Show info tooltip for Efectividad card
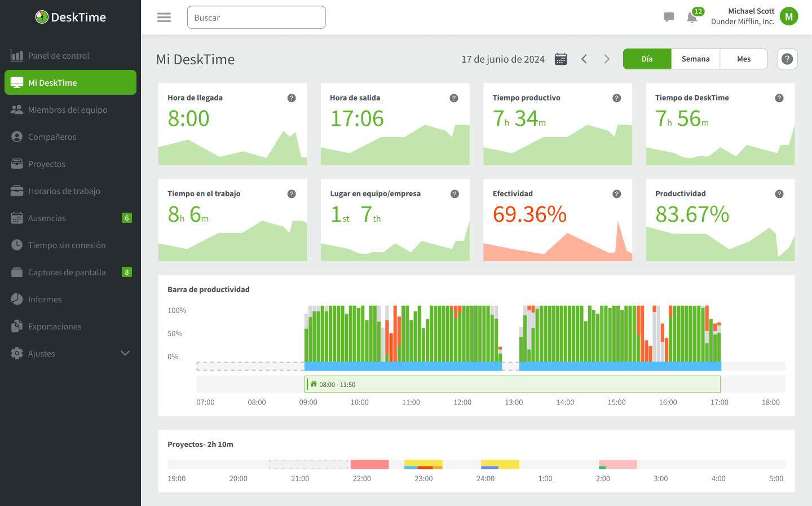 click(x=617, y=194)
